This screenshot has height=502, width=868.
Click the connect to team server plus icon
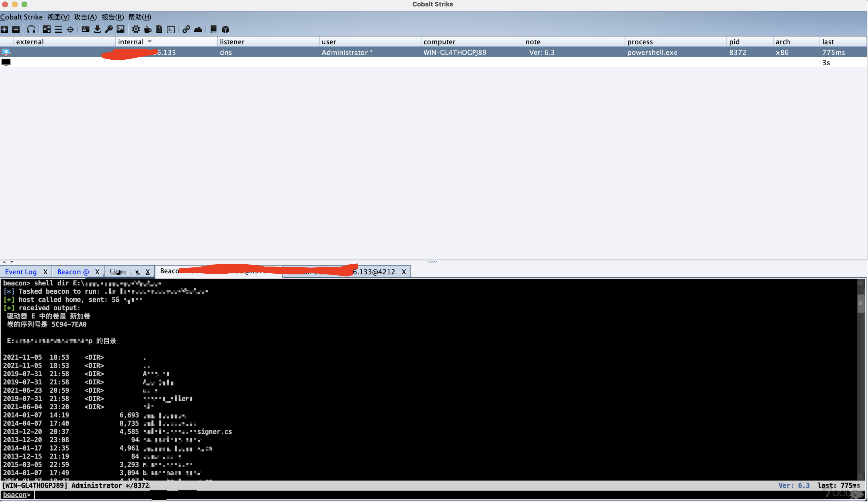tap(4, 29)
